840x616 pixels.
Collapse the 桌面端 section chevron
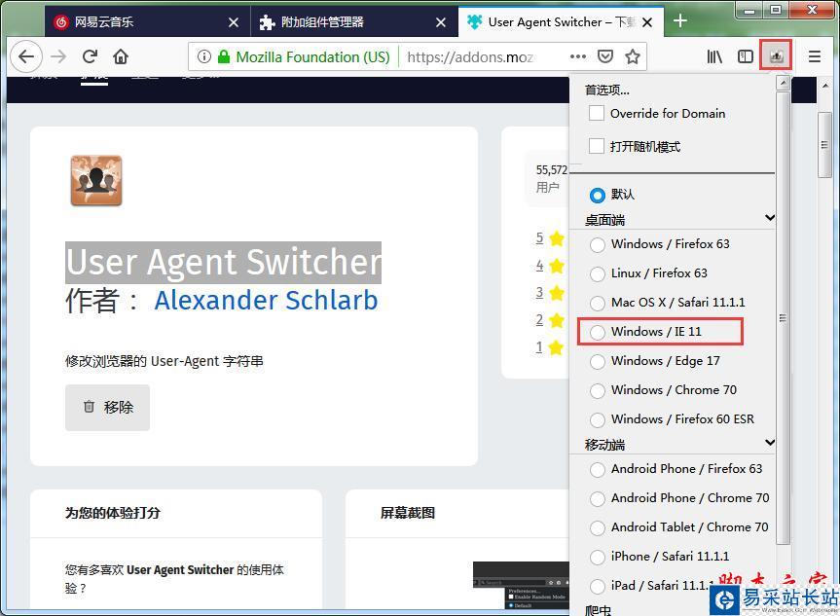click(x=769, y=217)
